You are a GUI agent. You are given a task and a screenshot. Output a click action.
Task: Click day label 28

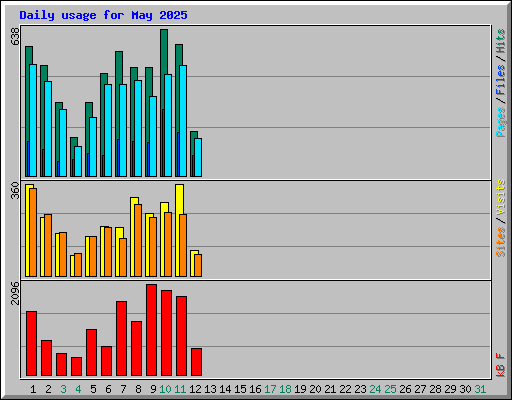435,389
